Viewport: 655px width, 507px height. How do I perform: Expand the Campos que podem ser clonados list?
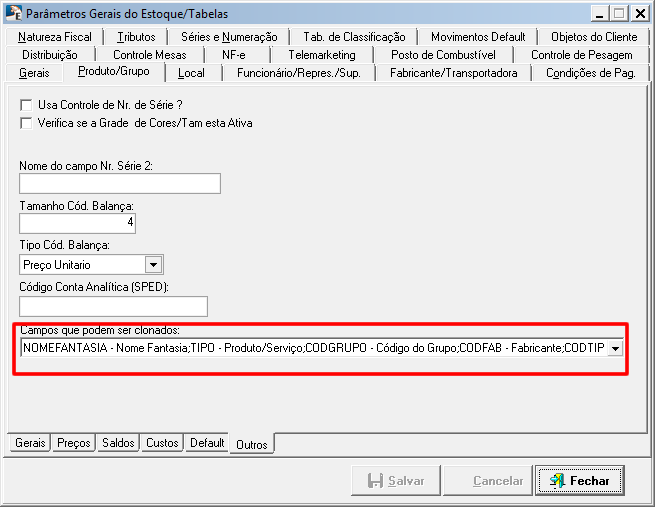(x=615, y=348)
